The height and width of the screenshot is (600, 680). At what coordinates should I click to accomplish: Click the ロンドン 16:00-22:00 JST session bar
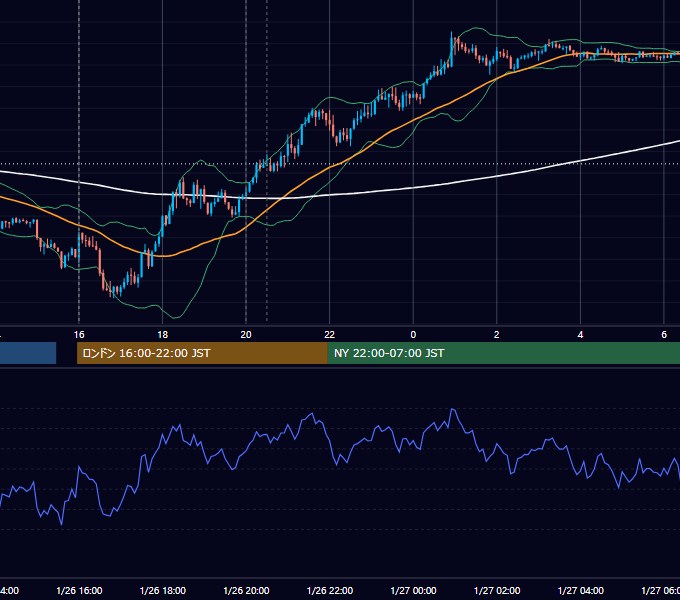[202, 353]
